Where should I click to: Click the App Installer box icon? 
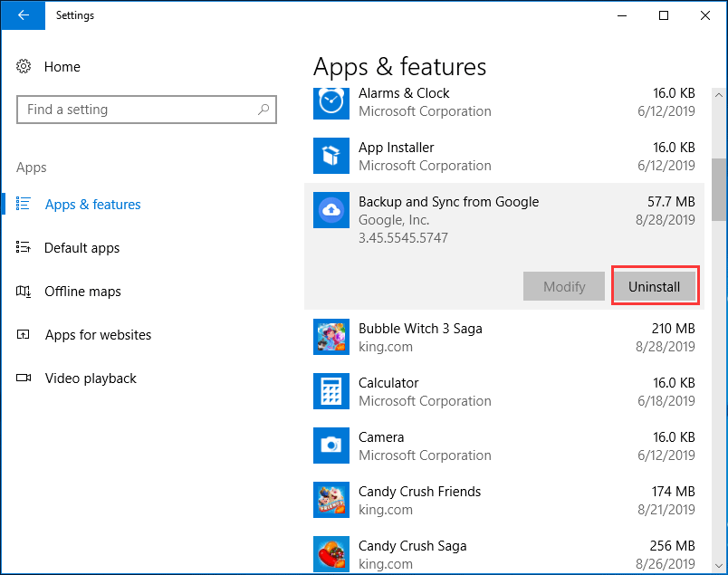[x=331, y=156]
